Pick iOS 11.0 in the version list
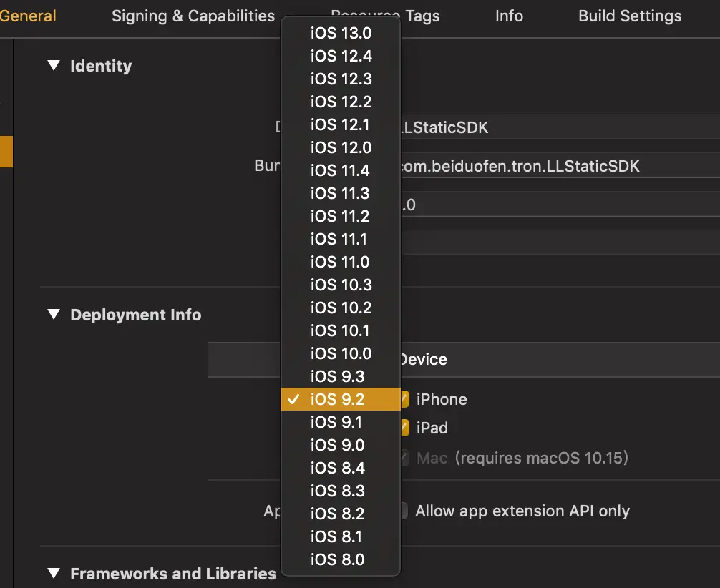Image resolution: width=720 pixels, height=588 pixels. click(x=341, y=262)
